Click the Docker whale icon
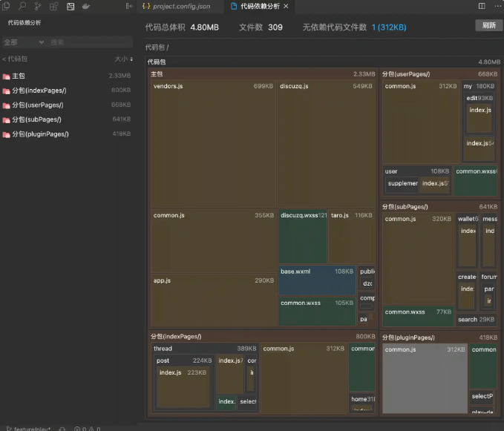The image size is (504, 431). [87, 6]
